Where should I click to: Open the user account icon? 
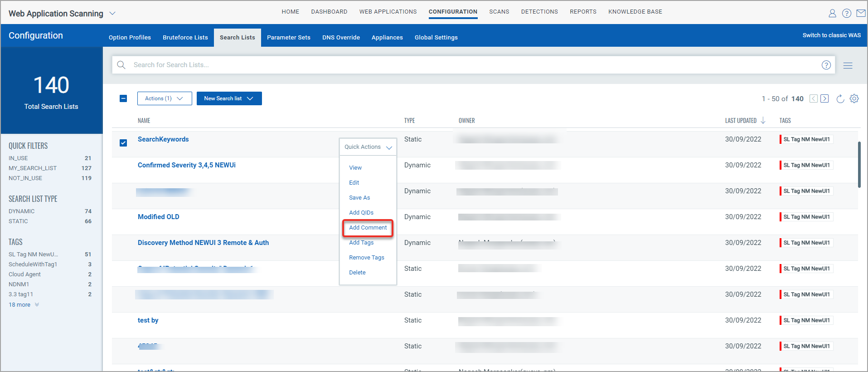832,13
